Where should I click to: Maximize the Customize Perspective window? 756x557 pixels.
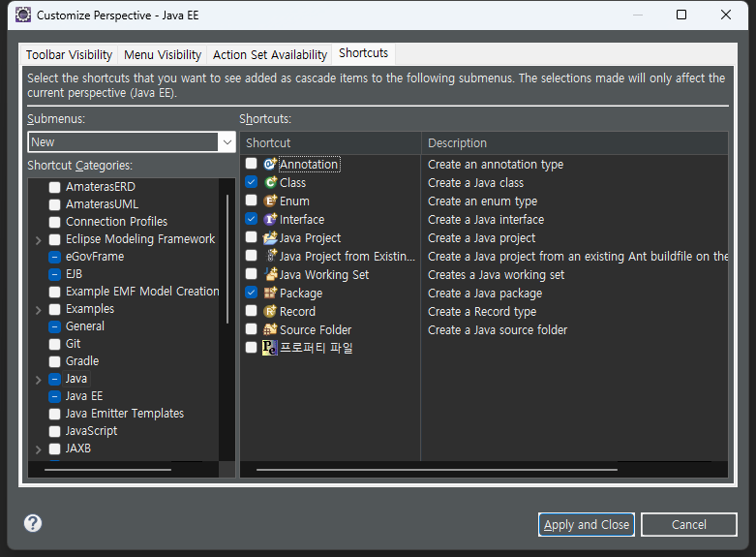click(681, 15)
